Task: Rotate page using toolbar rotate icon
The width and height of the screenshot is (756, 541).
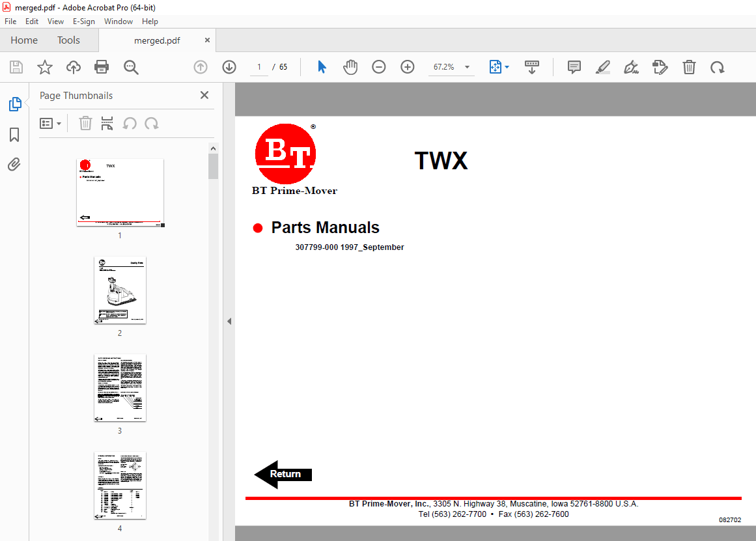Action: [718, 67]
